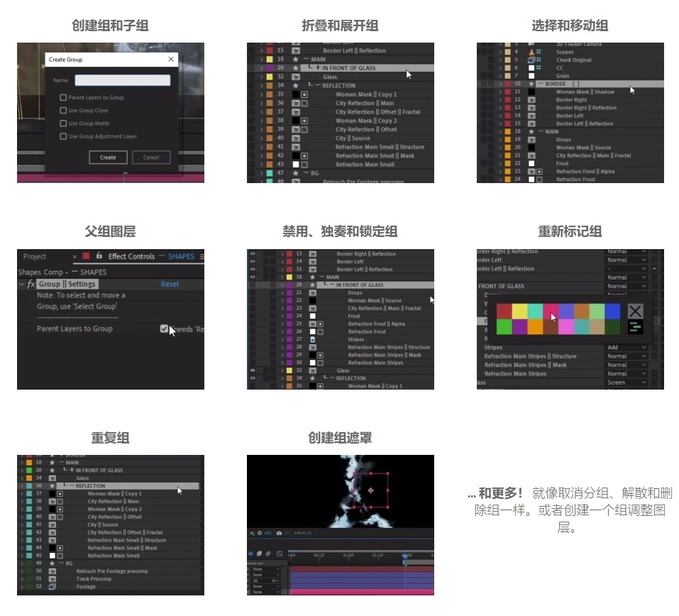Select the Effect Controls tab
Screen dimensions: 679x616
(131, 256)
